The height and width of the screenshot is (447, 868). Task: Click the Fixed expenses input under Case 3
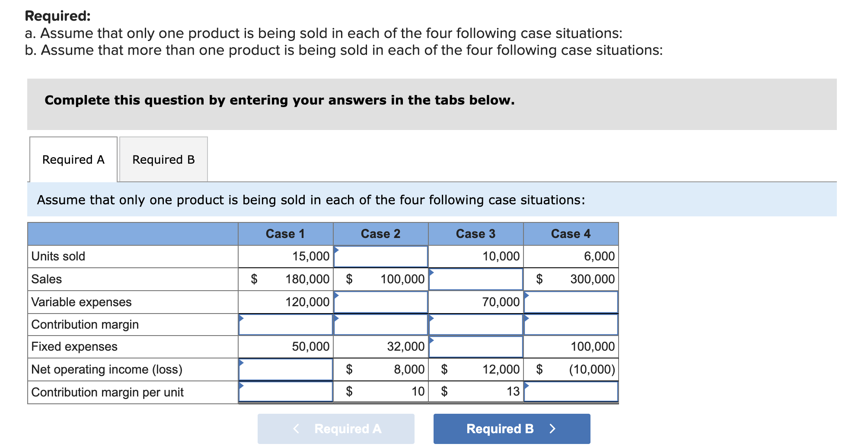[x=475, y=347]
